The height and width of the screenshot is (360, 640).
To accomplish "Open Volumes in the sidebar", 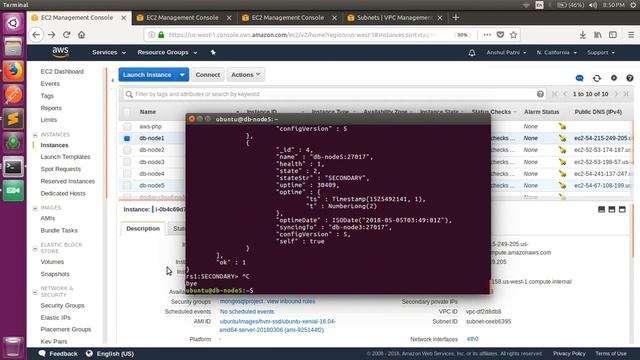I will (52, 262).
